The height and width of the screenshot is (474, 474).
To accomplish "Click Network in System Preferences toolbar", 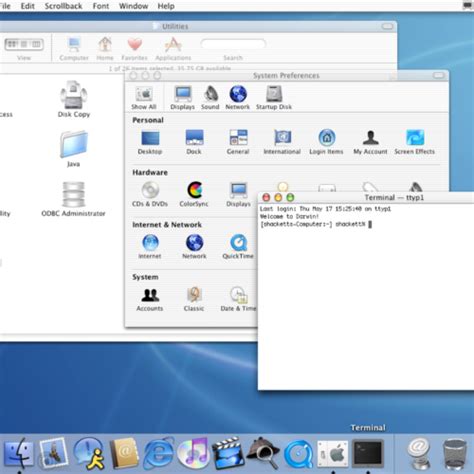I will coord(238,98).
